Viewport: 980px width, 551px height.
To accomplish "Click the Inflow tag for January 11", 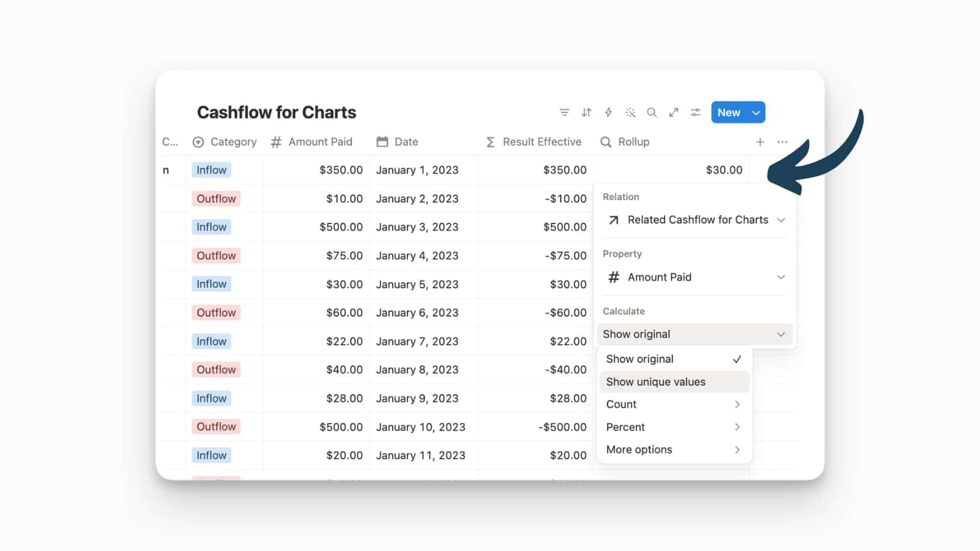I will click(x=211, y=455).
